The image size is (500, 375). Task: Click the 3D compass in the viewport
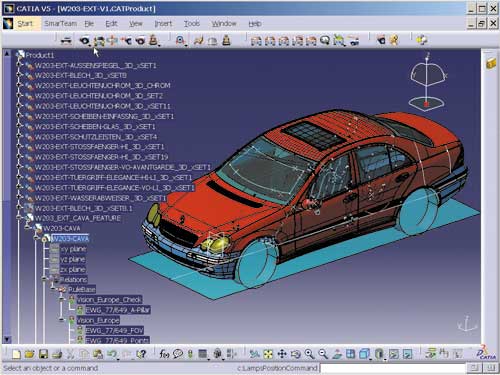[428, 82]
